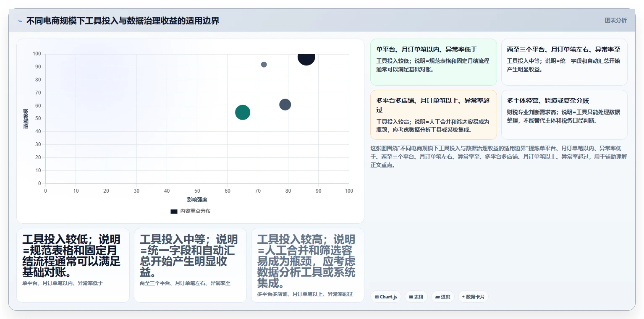This screenshot has height=319, width=644.
Task: Open the bottom card headed 工具投入较低
Action: [x=73, y=265]
